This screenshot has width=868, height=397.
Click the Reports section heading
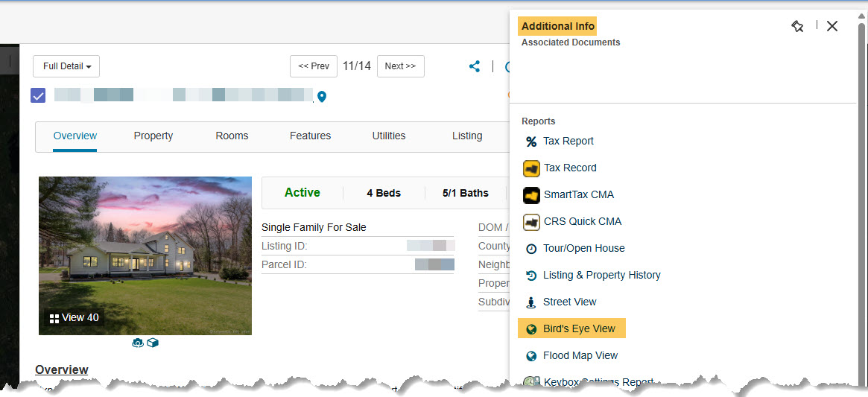coord(538,121)
